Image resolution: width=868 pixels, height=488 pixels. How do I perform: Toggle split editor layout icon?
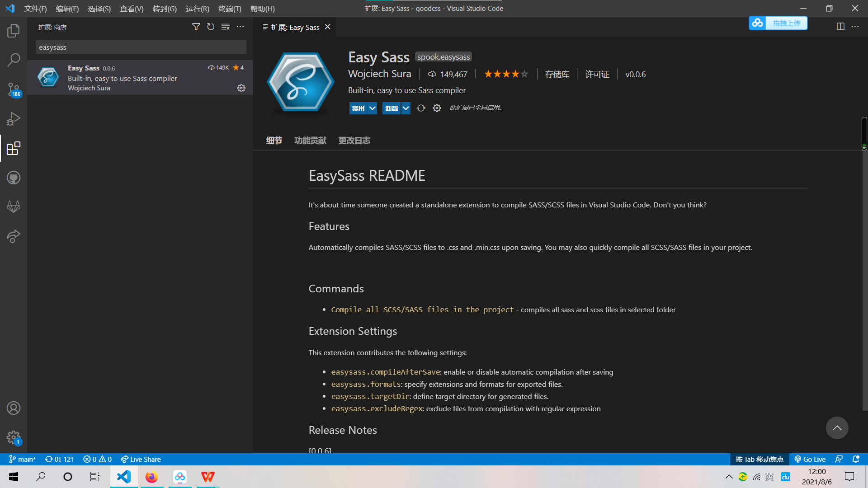840,27
